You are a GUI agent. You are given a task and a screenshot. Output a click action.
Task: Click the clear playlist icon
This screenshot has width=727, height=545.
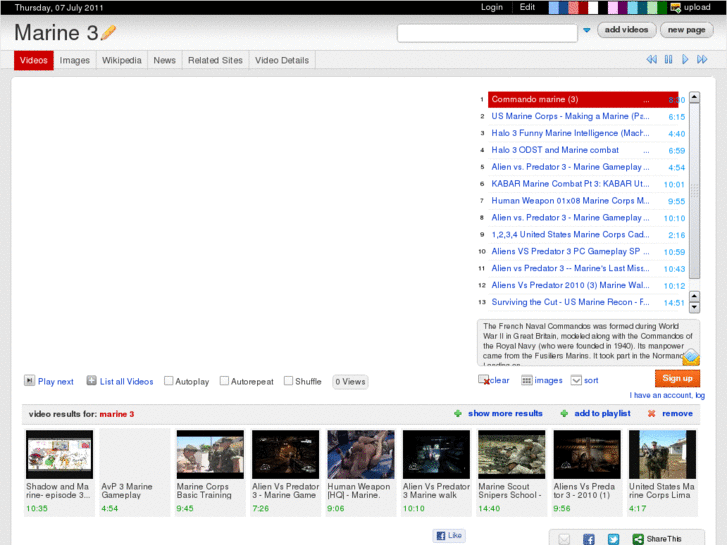pyautogui.click(x=484, y=380)
